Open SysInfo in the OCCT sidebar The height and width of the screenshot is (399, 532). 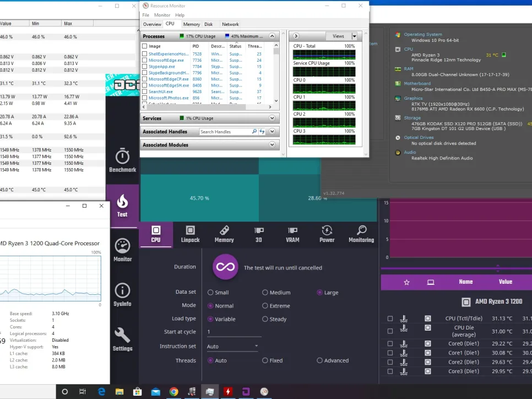tap(122, 295)
